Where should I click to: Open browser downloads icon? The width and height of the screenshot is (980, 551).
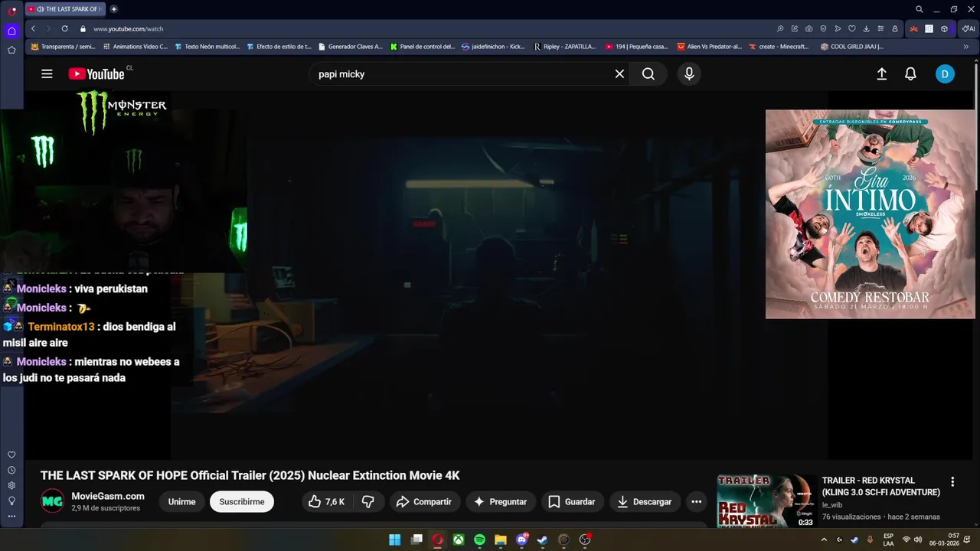tap(866, 28)
